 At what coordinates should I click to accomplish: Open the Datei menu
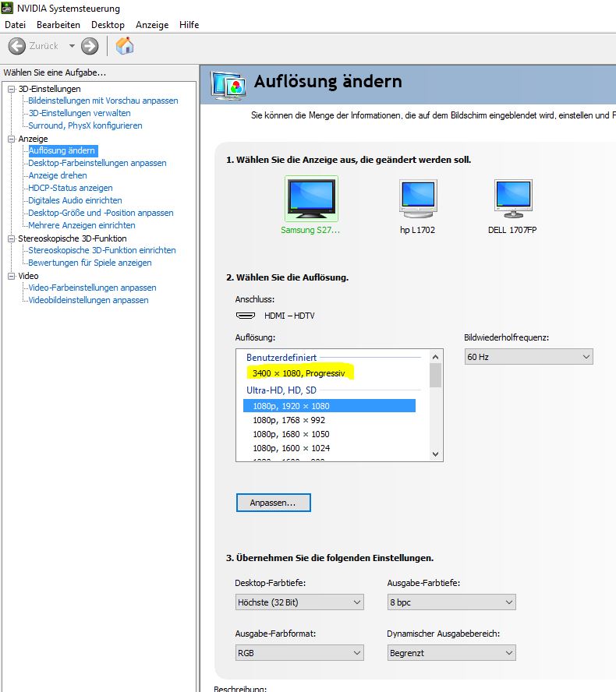click(x=15, y=25)
